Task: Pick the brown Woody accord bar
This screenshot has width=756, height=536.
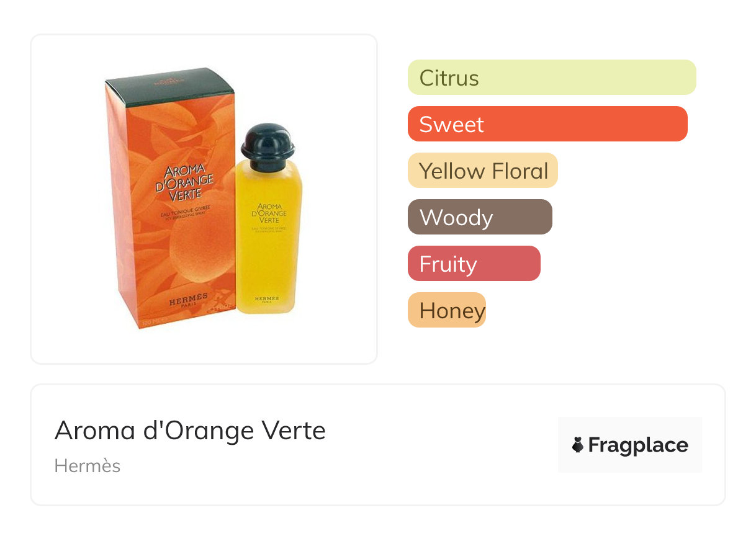Action: pyautogui.click(x=479, y=217)
